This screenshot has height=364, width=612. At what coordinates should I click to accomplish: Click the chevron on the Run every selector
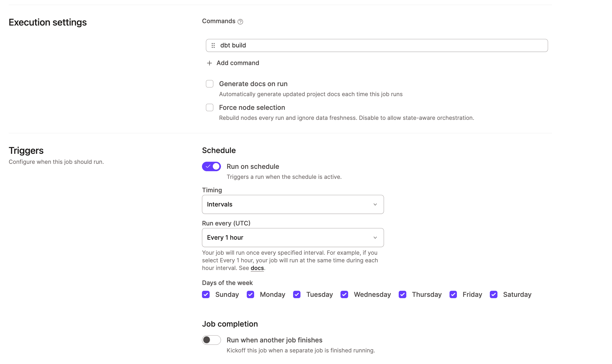tap(375, 237)
